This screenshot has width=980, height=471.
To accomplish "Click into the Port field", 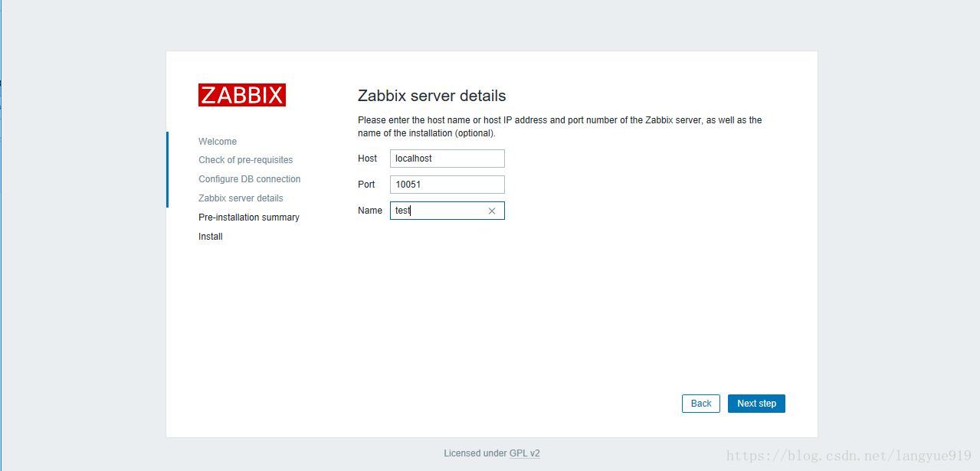I will (447, 185).
